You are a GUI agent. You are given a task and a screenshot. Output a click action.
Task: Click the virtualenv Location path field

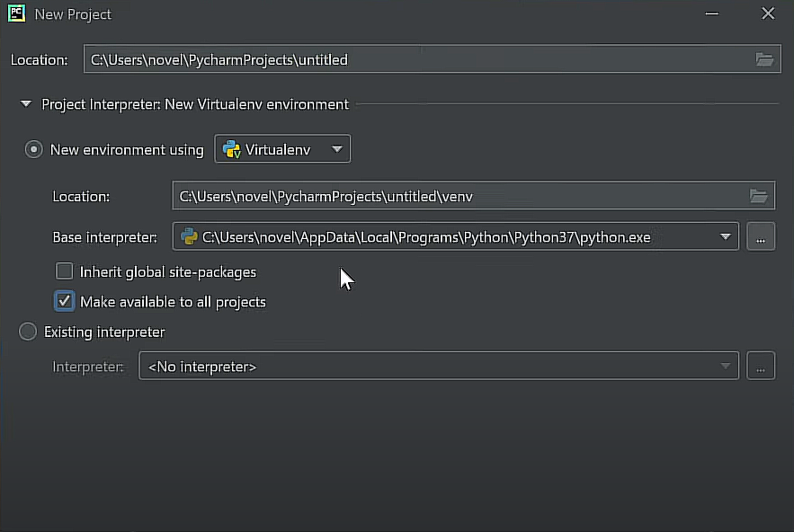(459, 196)
